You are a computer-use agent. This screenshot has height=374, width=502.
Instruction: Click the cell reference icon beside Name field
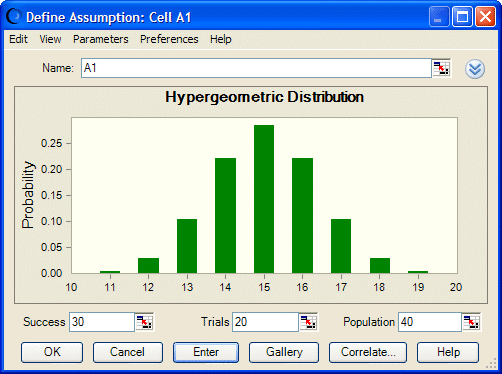(441, 68)
